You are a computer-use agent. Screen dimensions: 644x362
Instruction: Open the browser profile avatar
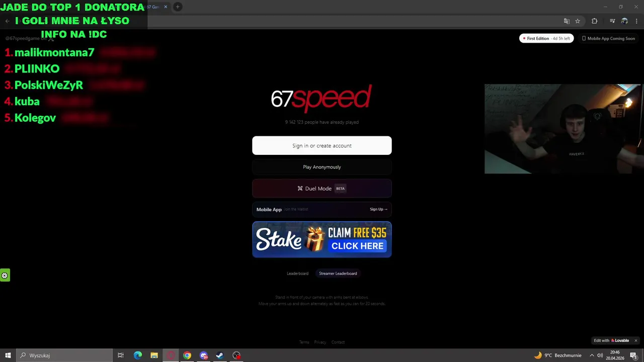pos(624,21)
